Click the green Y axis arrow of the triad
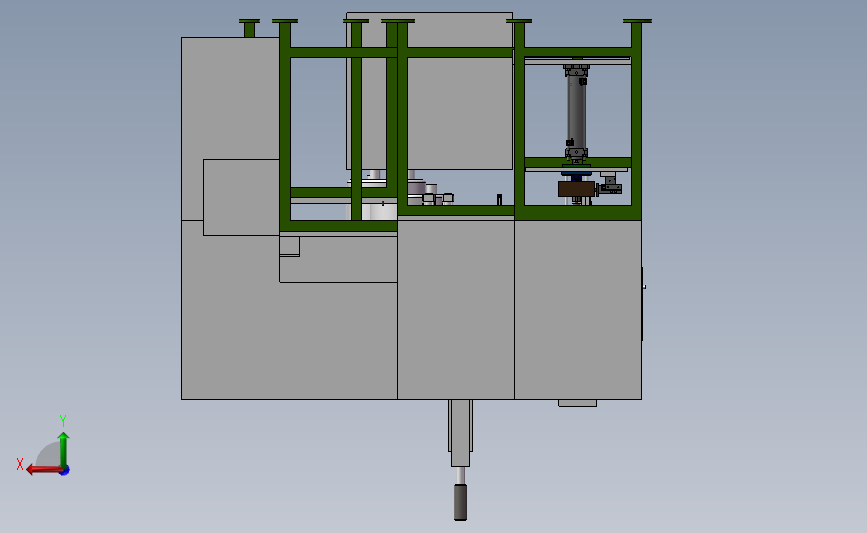Screen dimensions: 867x533 (x=64, y=450)
